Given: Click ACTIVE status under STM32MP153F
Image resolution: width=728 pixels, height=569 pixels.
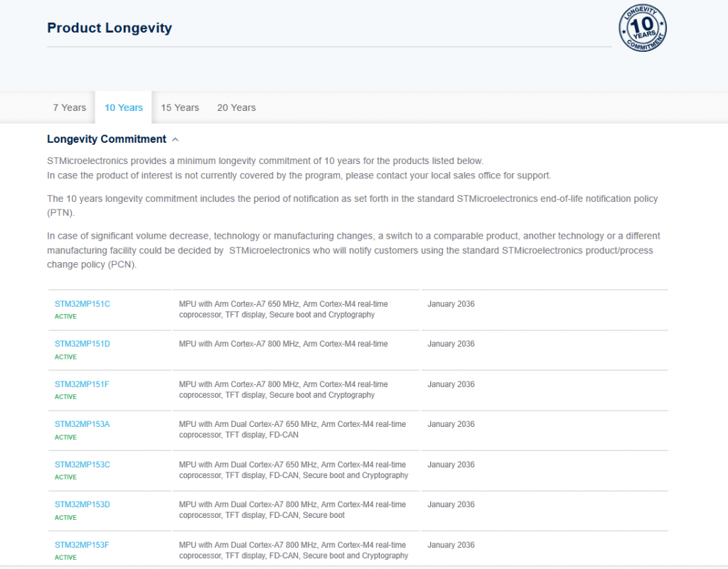Looking at the screenshot, I should coord(65,558).
